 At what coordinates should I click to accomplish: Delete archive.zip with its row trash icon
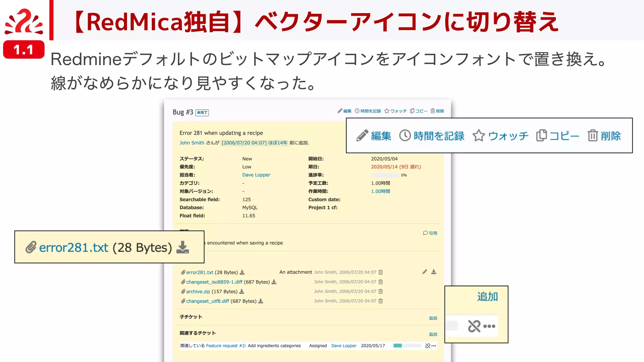(380, 291)
